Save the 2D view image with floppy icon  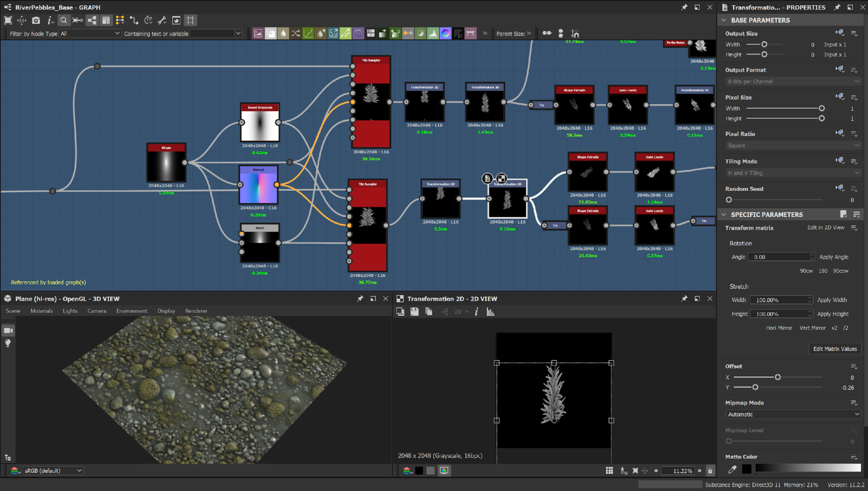tap(414, 312)
